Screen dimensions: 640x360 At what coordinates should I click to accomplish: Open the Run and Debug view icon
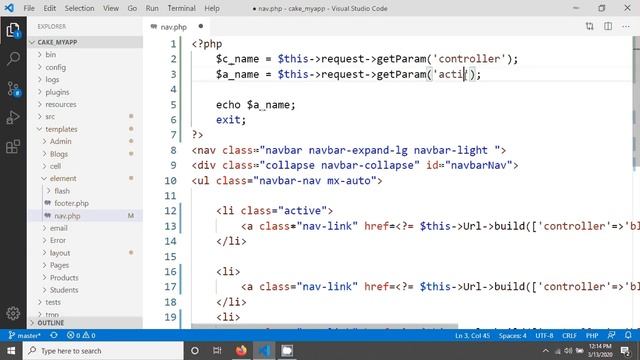point(13,118)
